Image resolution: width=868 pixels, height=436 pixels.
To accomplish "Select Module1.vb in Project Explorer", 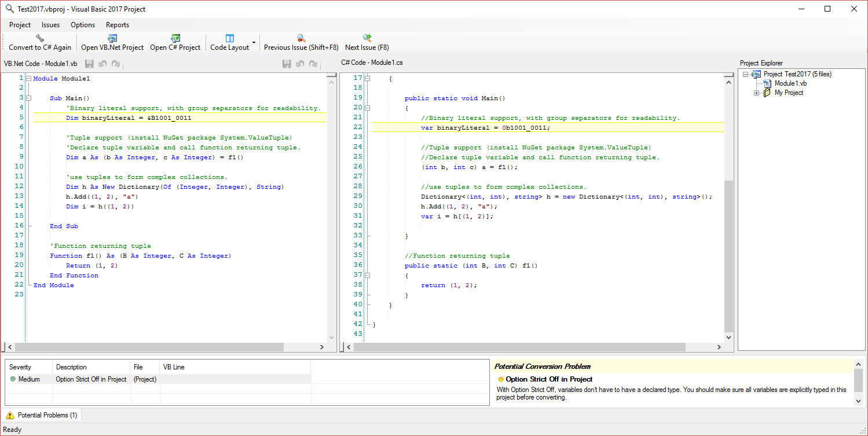I will (x=790, y=83).
